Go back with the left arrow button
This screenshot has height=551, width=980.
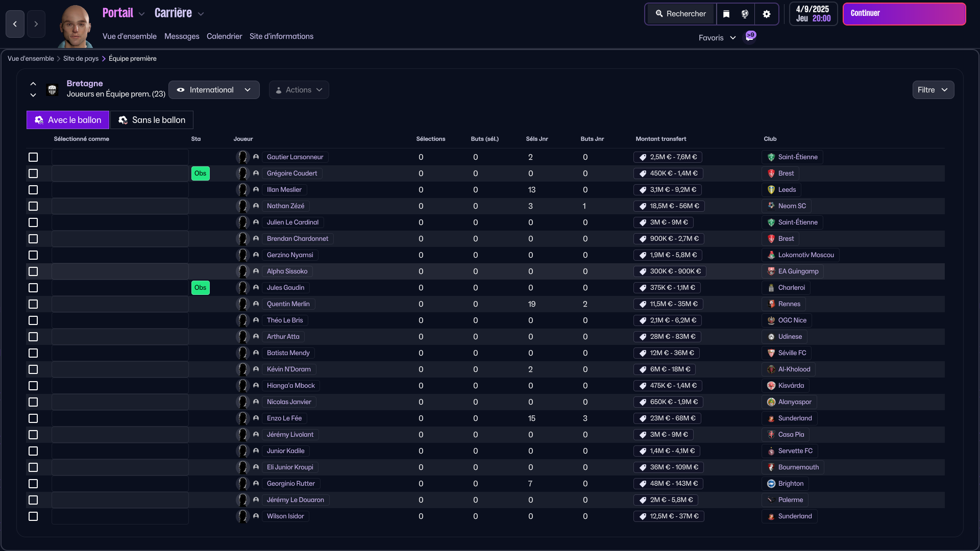click(x=15, y=24)
